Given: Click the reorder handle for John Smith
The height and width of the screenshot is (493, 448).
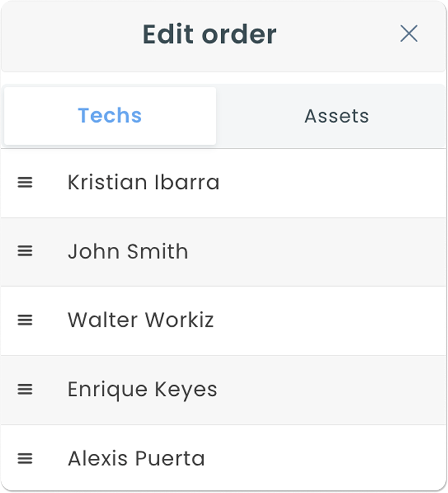Looking at the screenshot, I should (x=25, y=251).
